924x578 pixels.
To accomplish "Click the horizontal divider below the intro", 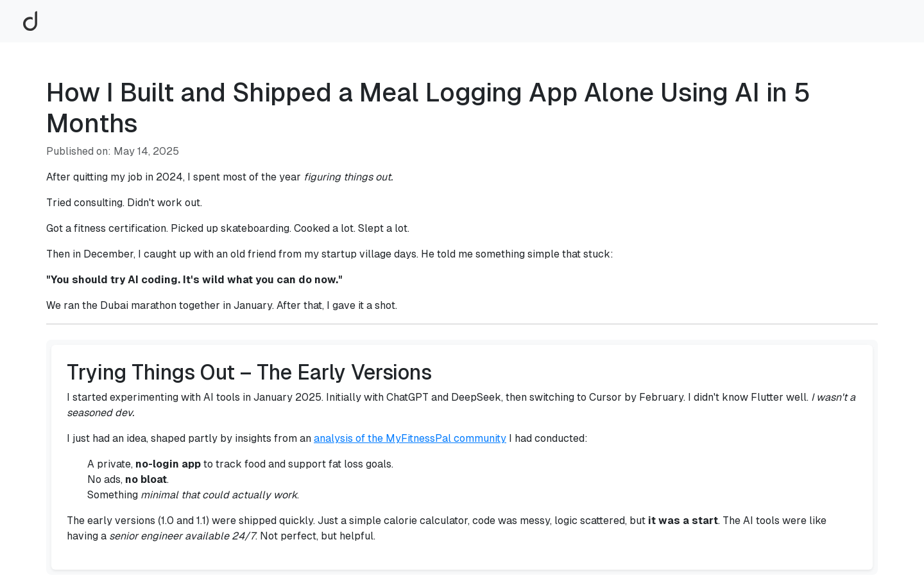I will click(462, 324).
